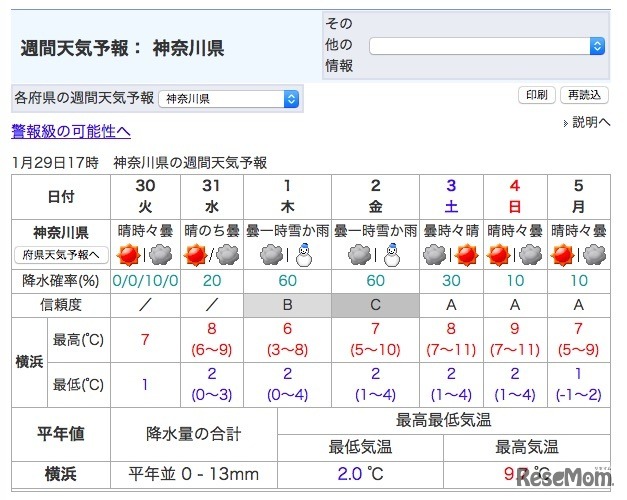This screenshot has height=500, width=627.
Task: Click the 降水確率(%) row label
Action: tap(61, 281)
